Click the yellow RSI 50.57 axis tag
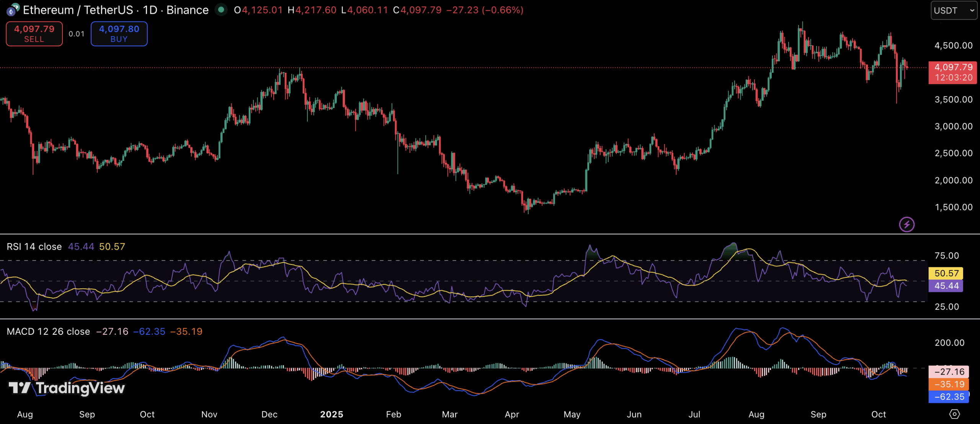The width and height of the screenshot is (980, 424). coord(946,273)
